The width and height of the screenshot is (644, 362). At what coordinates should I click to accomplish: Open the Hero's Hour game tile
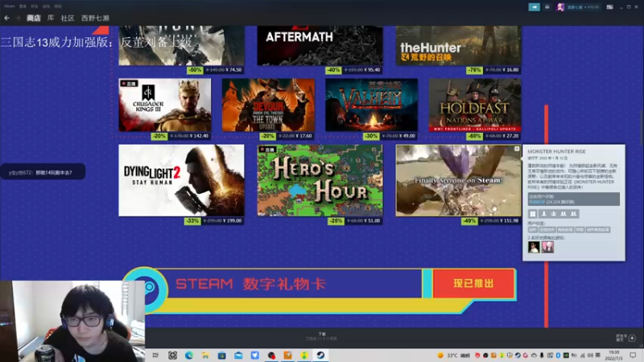click(320, 180)
